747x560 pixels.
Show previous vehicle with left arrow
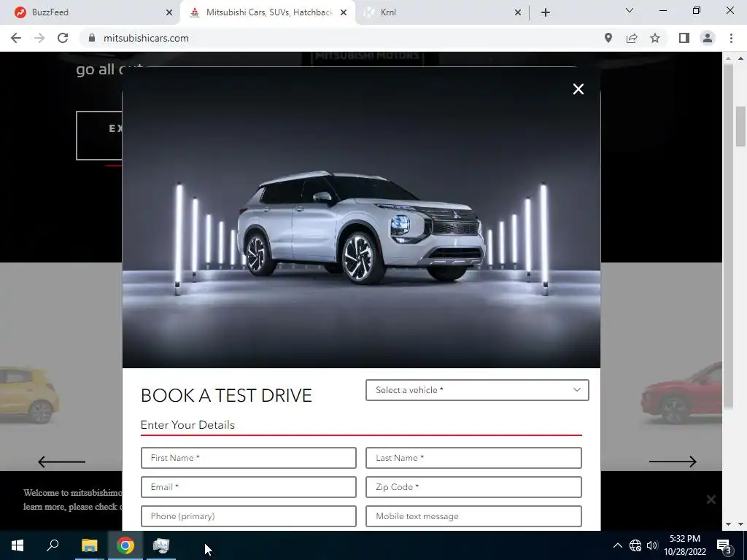(x=61, y=462)
